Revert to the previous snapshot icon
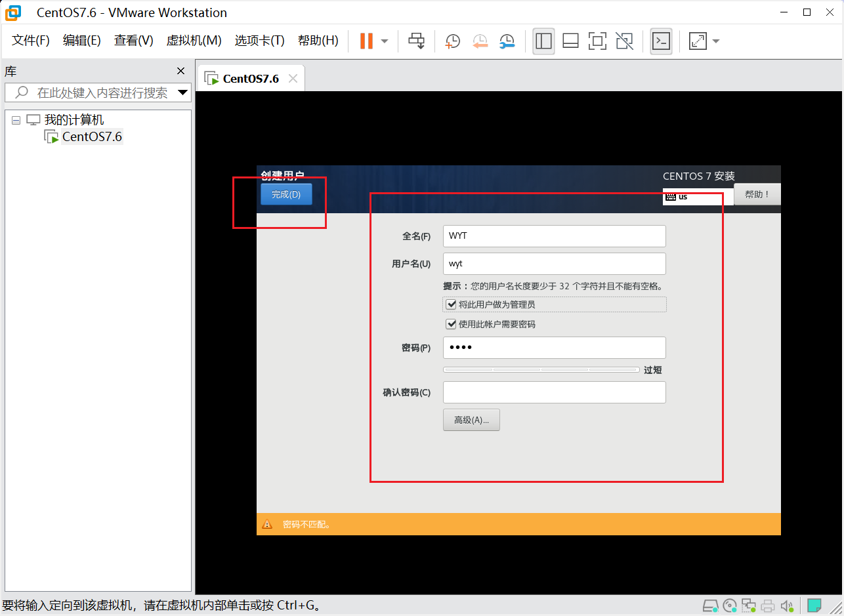 [x=480, y=41]
